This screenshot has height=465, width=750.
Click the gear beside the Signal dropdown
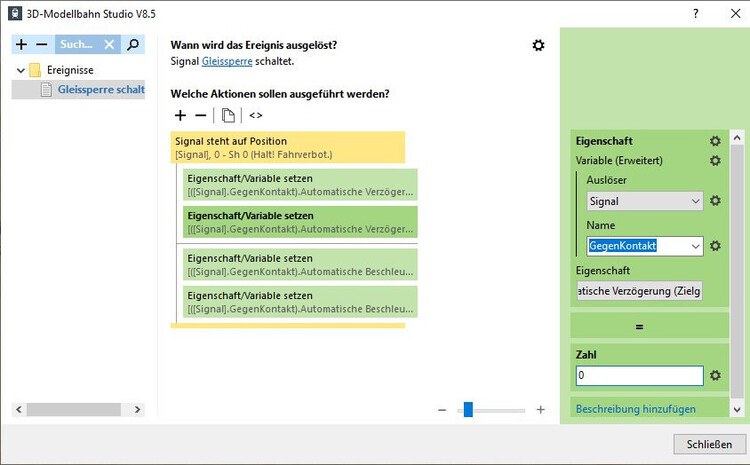[715, 201]
